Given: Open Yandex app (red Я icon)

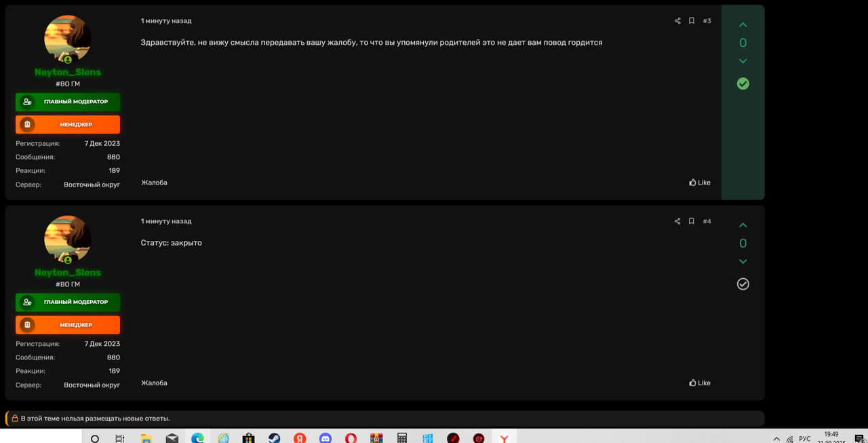Looking at the screenshot, I should 300,438.
